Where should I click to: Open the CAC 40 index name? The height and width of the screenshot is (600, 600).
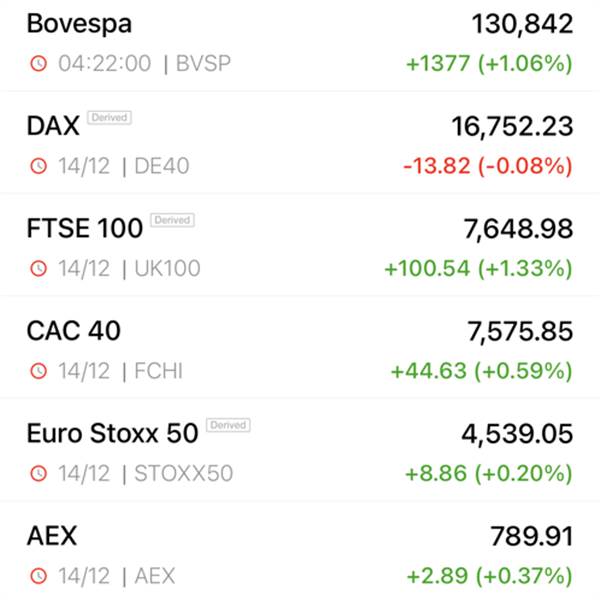tap(73, 331)
